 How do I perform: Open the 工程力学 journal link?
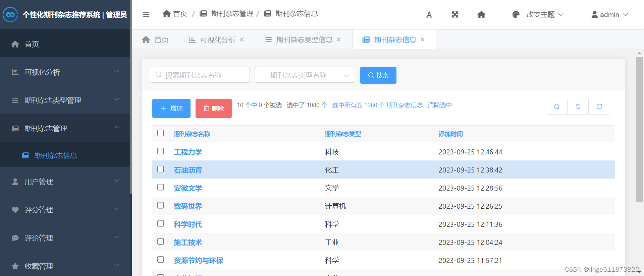click(188, 152)
